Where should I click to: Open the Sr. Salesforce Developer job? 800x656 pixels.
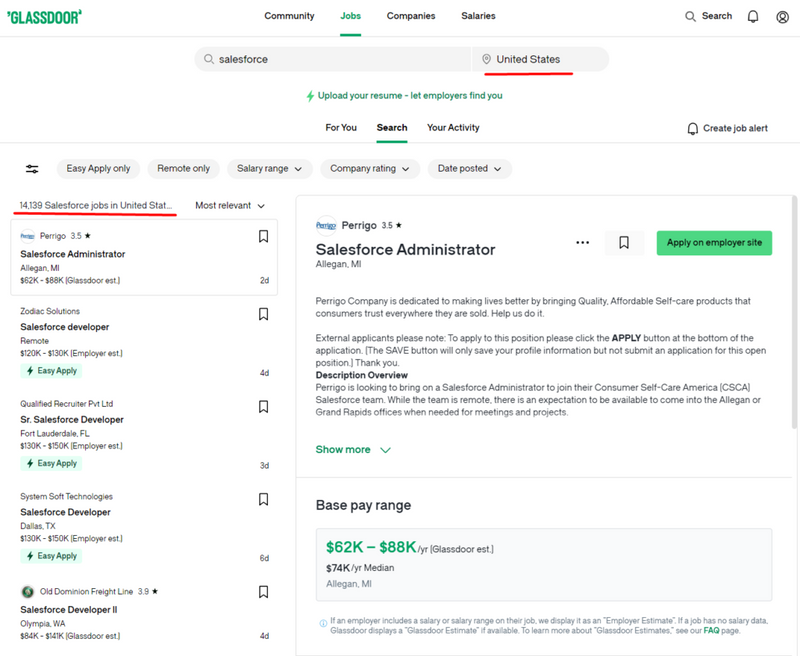tap(72, 420)
